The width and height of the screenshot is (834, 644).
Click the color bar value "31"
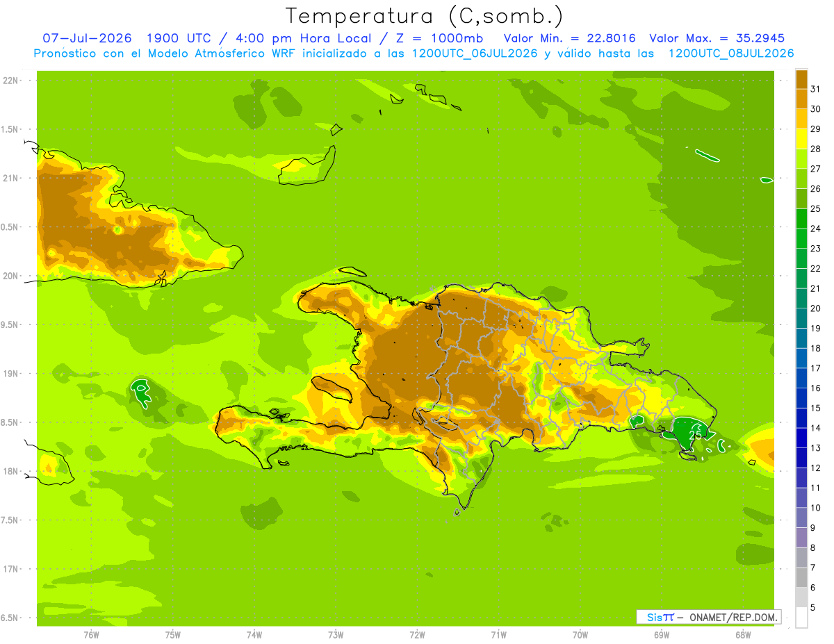coord(815,89)
